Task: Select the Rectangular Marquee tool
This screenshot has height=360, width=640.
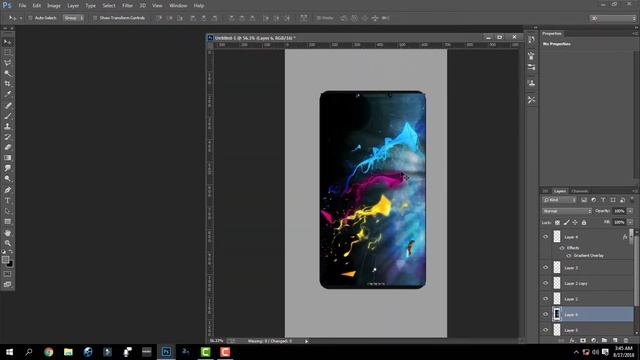Action: pos(7,53)
